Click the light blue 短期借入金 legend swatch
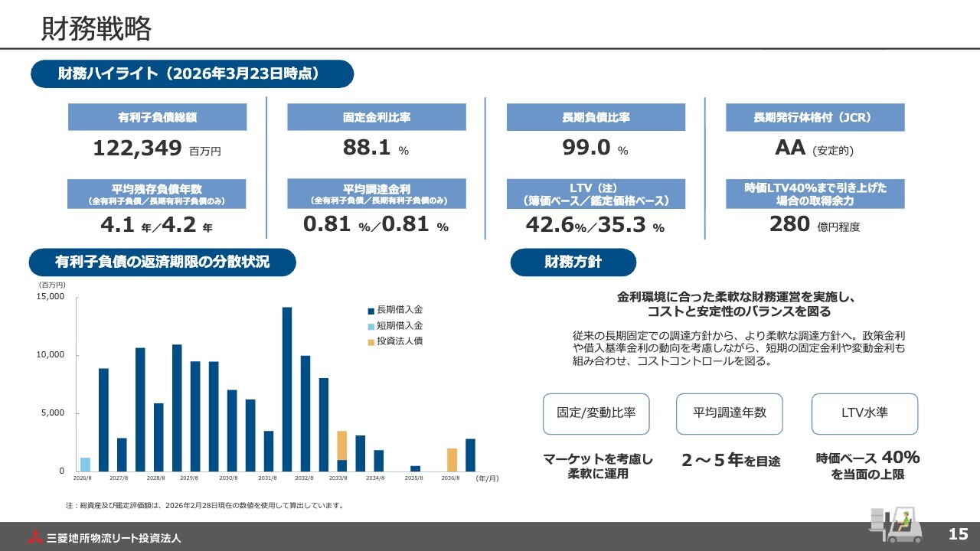980x551 pixels. [x=371, y=326]
